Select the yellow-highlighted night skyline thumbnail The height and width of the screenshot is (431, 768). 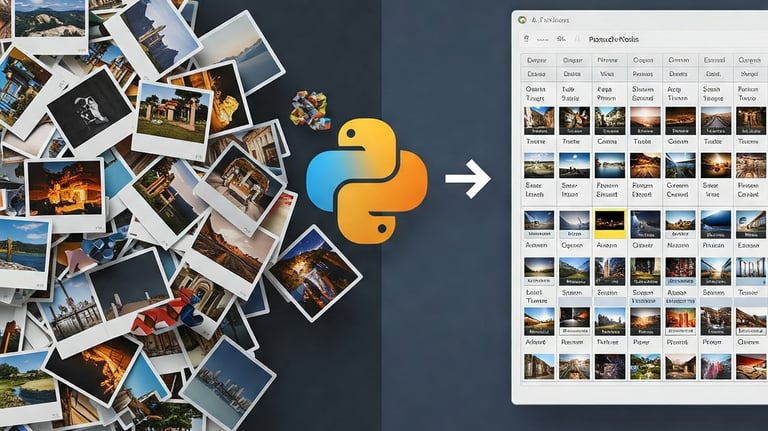tap(610, 224)
